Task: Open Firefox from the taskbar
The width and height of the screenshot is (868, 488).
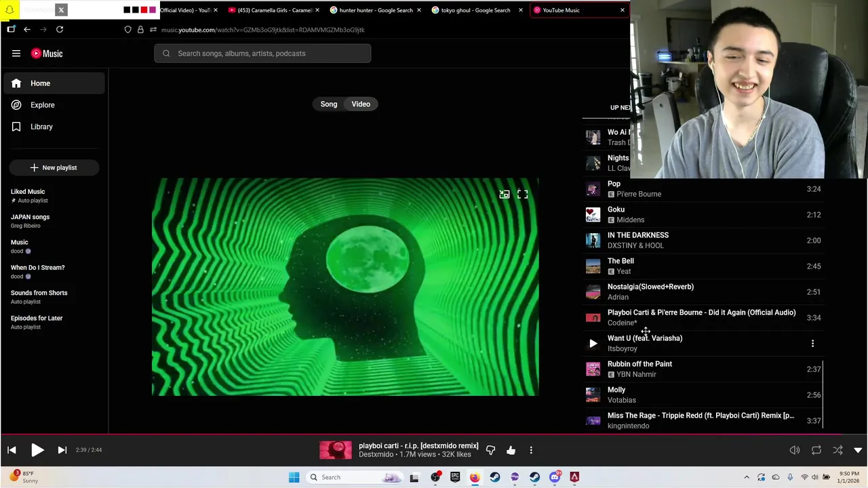Action: pos(475,477)
